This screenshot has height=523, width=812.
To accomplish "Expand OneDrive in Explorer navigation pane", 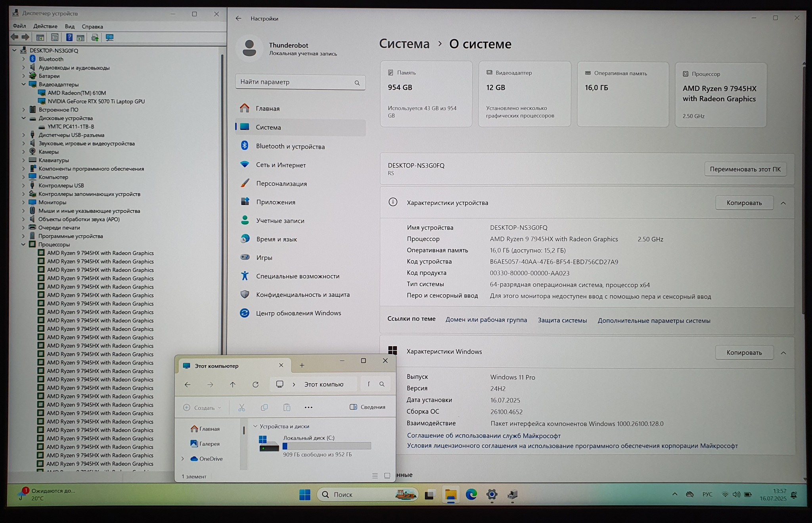I will point(183,459).
